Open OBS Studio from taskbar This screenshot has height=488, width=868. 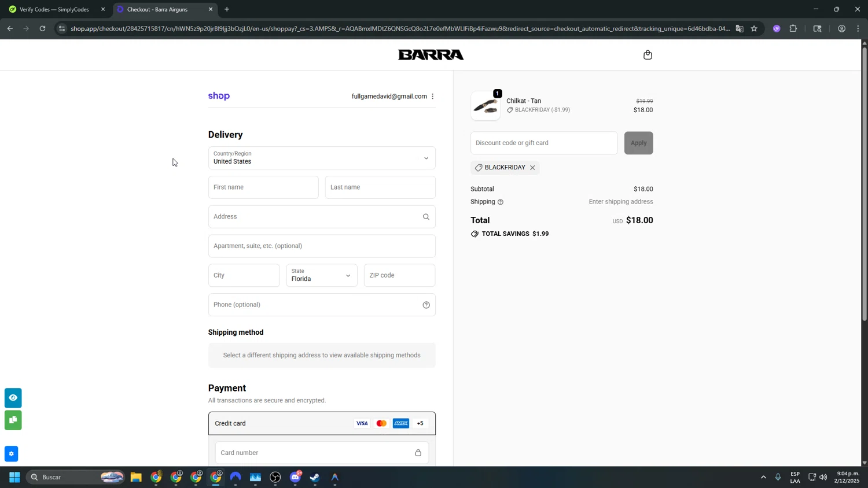click(x=275, y=477)
